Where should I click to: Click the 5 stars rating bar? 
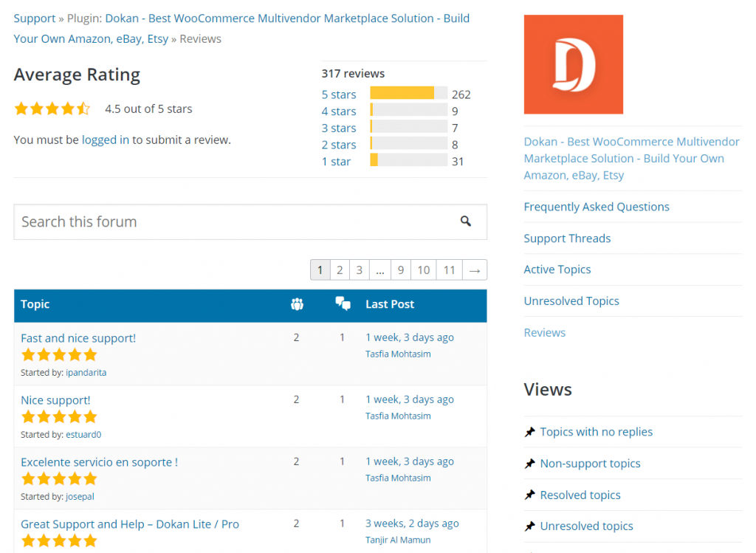click(x=409, y=93)
